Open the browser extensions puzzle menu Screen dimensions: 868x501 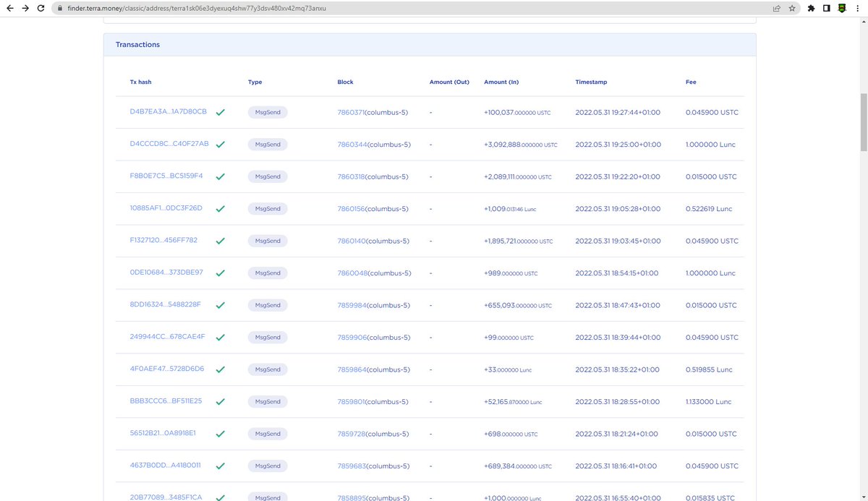(811, 9)
